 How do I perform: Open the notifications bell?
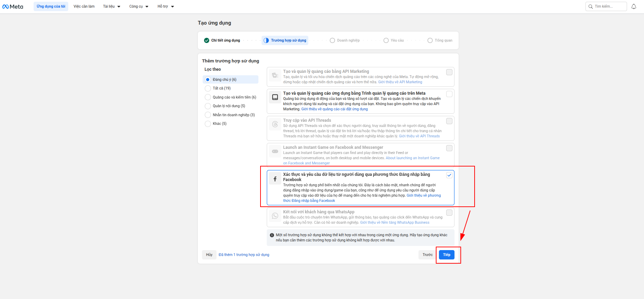634,7
